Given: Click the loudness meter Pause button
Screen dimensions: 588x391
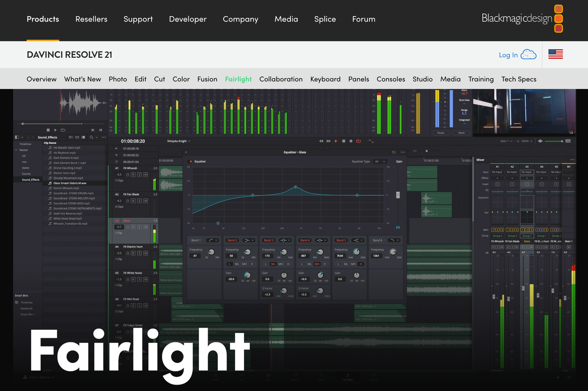Looking at the screenshot, I should pyautogui.click(x=441, y=132).
